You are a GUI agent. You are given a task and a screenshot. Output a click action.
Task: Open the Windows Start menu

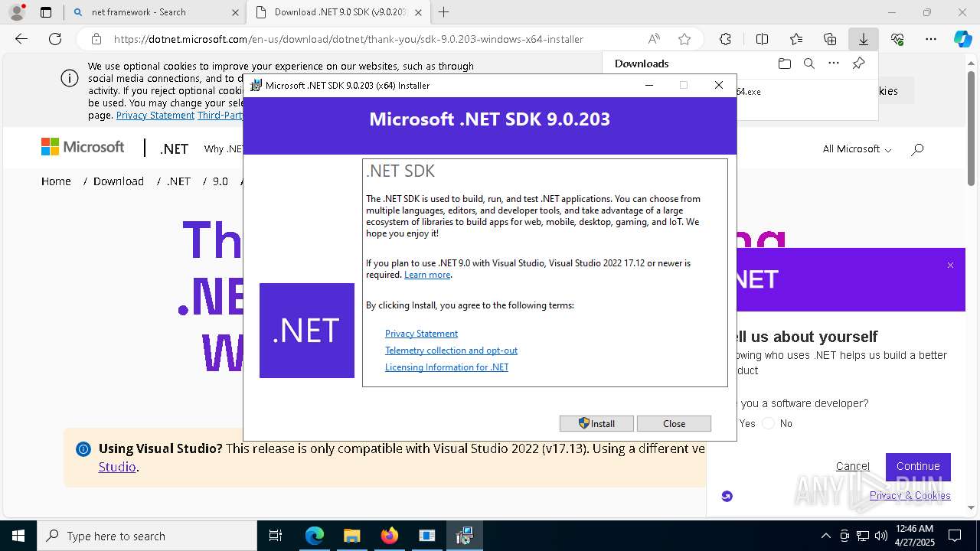[18, 536]
